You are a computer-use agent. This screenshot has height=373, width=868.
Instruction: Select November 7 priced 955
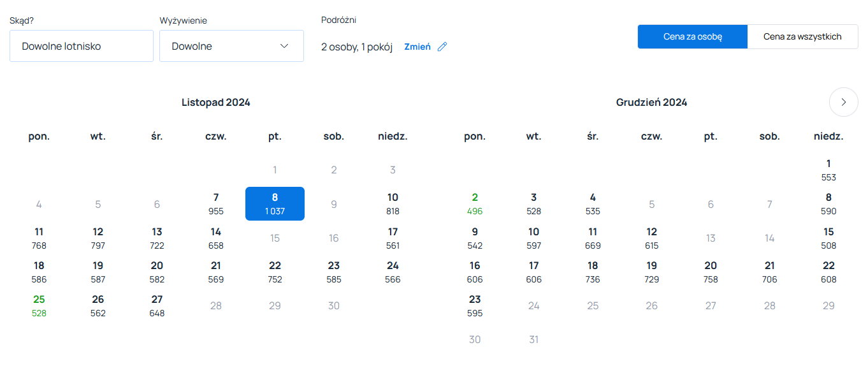pos(216,204)
